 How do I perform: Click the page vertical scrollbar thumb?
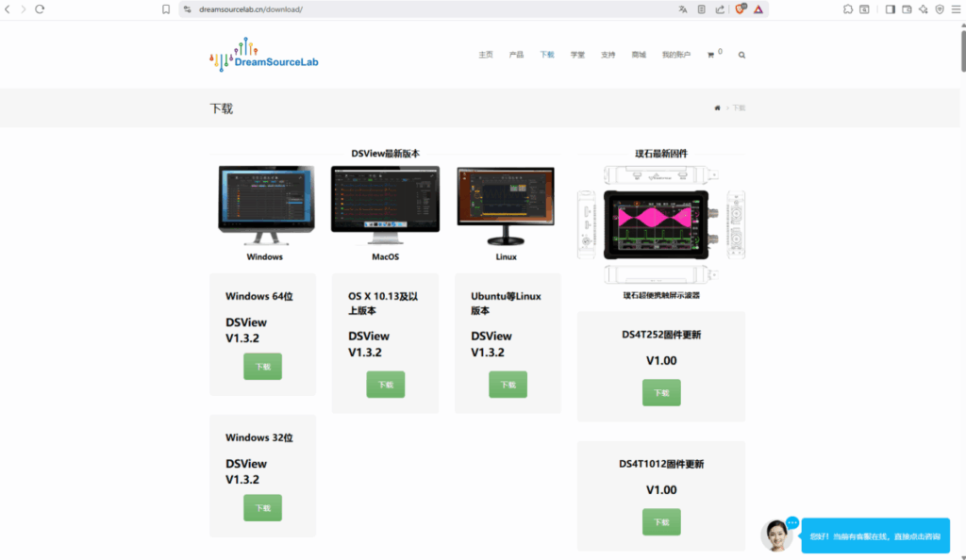tap(962, 49)
